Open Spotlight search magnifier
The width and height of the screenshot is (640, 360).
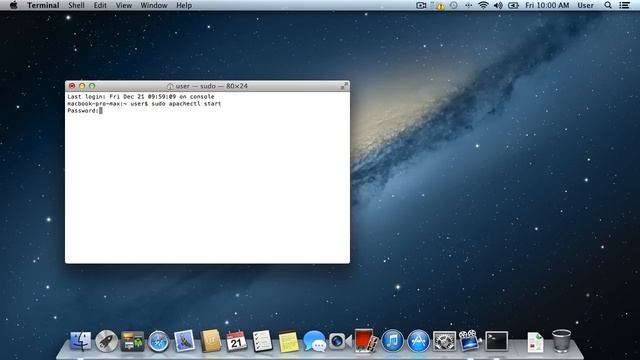[x=608, y=5]
